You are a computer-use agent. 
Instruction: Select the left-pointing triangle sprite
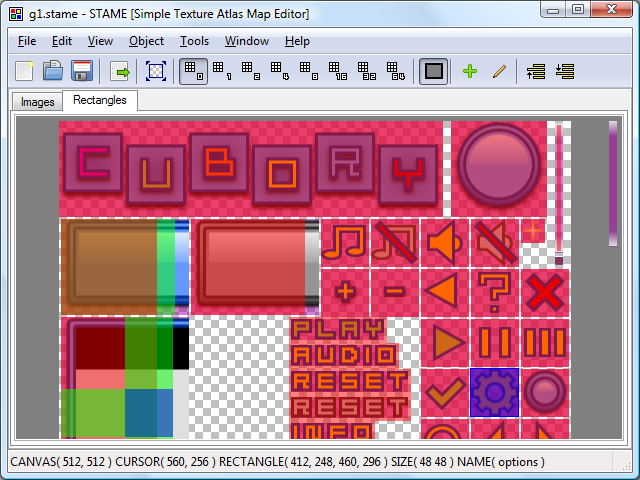coord(444,293)
